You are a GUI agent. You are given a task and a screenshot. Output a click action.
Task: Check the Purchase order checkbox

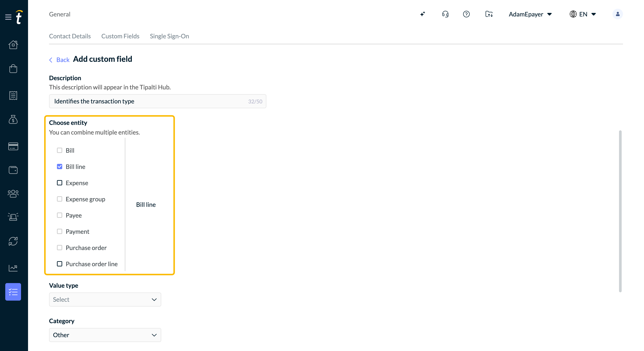pos(60,248)
